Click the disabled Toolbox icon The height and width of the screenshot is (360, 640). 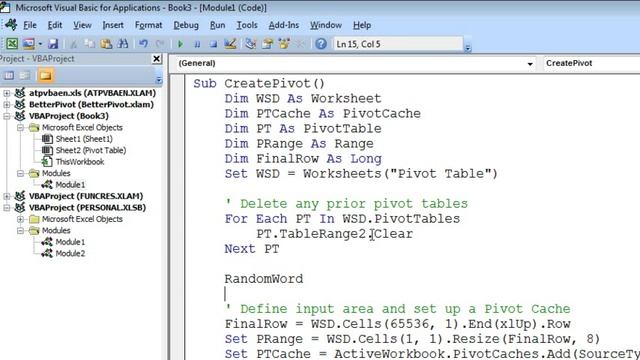pos(300,44)
